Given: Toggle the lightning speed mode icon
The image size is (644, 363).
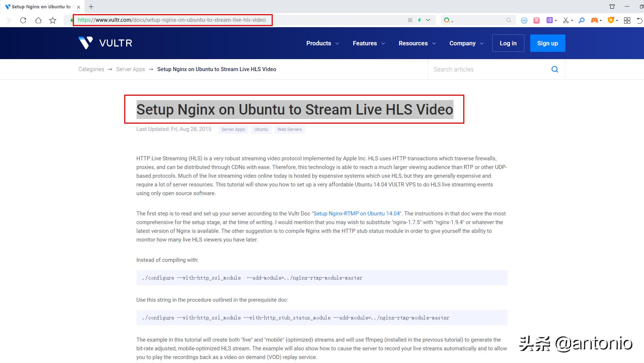Looking at the screenshot, I should pyautogui.click(x=419, y=20).
